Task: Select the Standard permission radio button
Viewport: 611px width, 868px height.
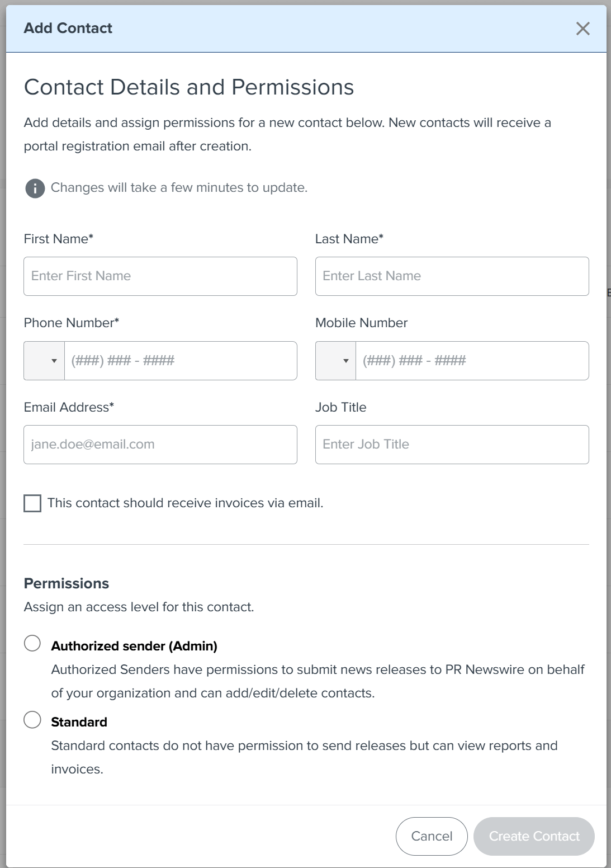Action: (x=32, y=719)
